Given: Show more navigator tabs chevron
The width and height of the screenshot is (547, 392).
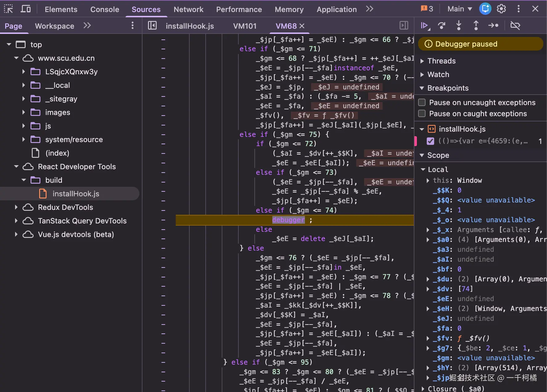Looking at the screenshot, I should [x=87, y=26].
